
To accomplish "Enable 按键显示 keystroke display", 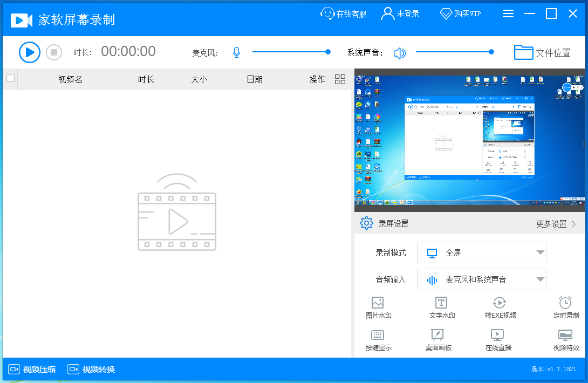I will [378, 340].
